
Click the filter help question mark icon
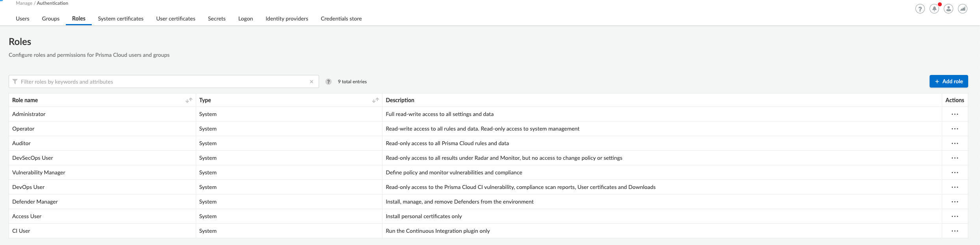[x=329, y=82]
